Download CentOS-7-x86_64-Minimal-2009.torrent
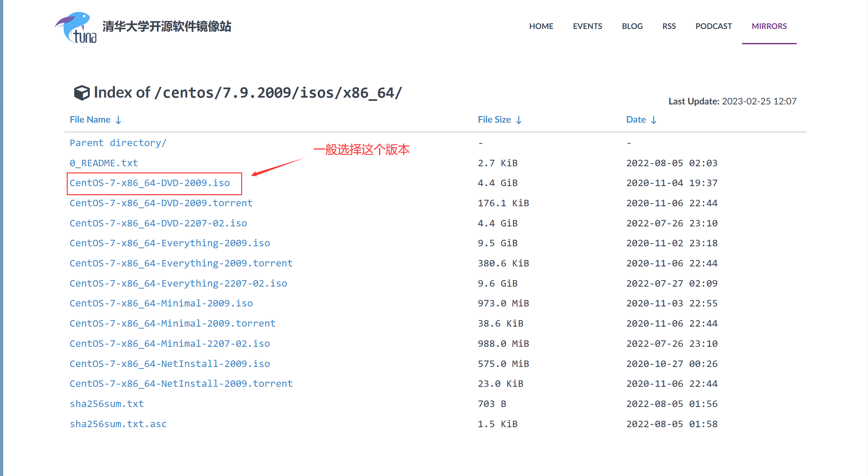 172,323
